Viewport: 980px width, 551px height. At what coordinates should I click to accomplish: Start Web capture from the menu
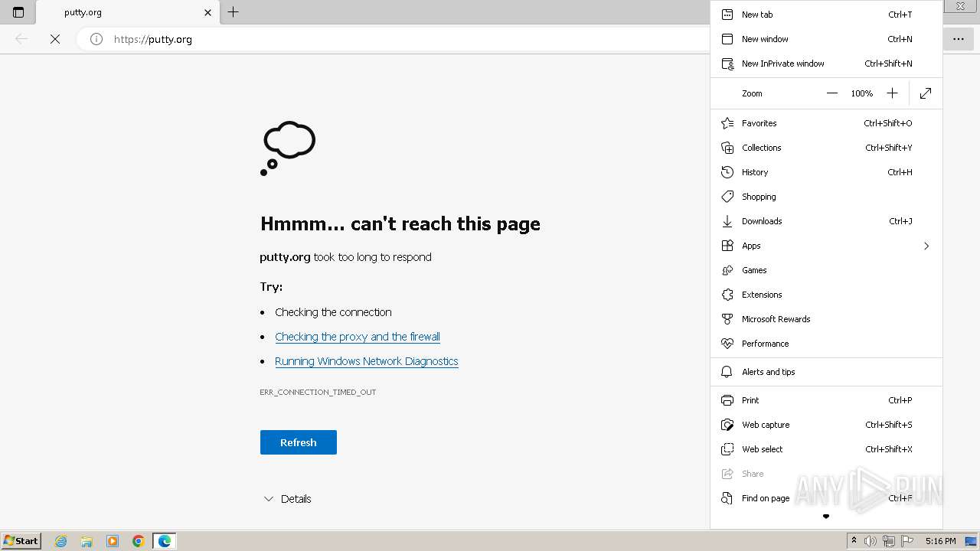[x=826, y=425]
